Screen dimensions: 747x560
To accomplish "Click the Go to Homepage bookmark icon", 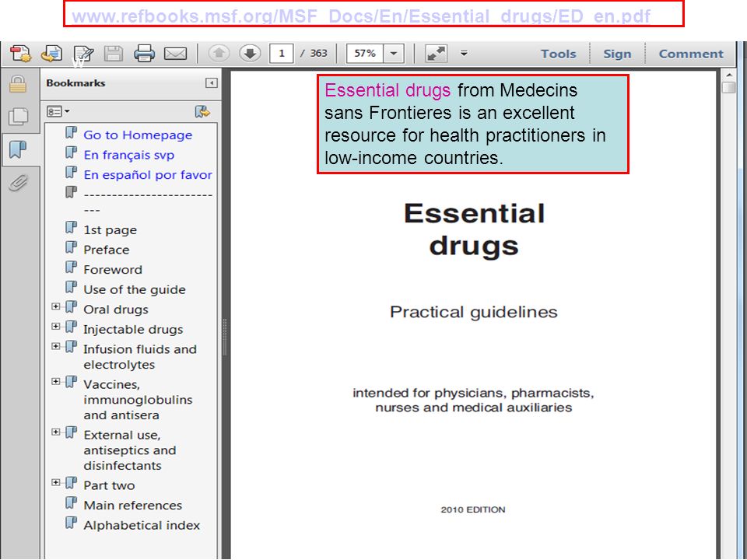I will (72, 132).
